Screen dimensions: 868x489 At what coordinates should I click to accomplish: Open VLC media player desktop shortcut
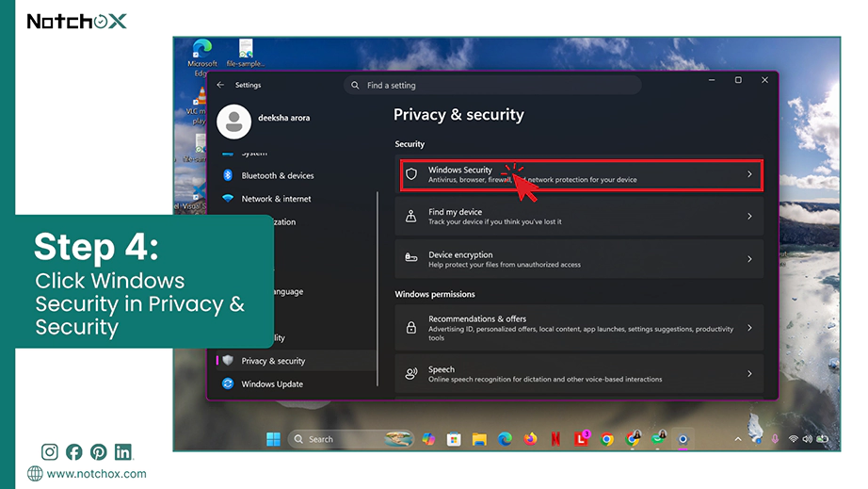point(199,106)
